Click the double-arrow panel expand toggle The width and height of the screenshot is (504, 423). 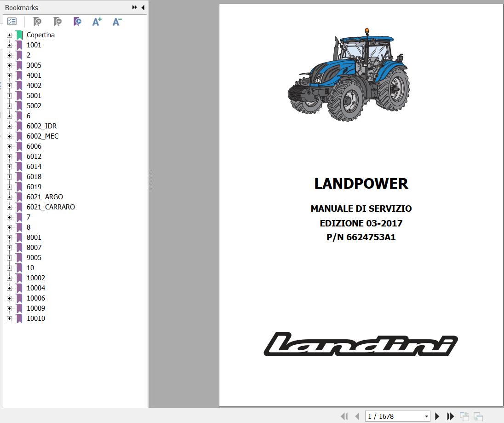coord(134,7)
